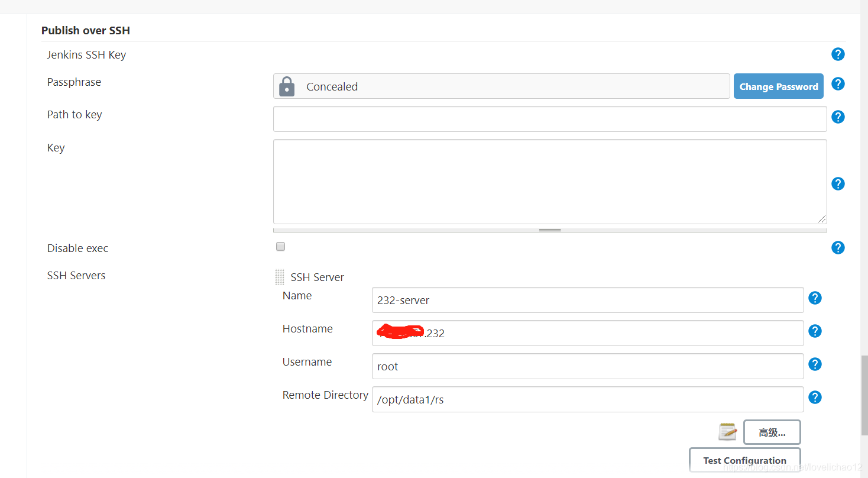Click the SSH Servers label
This screenshot has width=868, height=478.
tap(76, 276)
